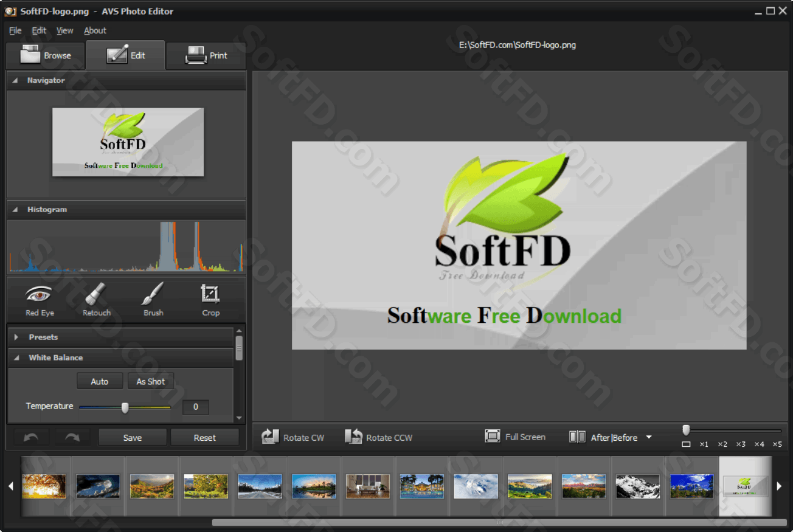Click the Auto white balance button
The width and height of the screenshot is (793, 532).
[x=100, y=381]
